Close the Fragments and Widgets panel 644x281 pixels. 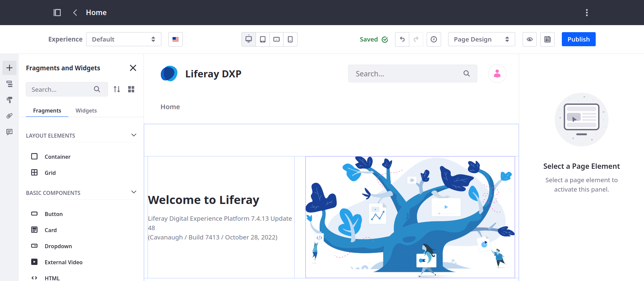[133, 68]
